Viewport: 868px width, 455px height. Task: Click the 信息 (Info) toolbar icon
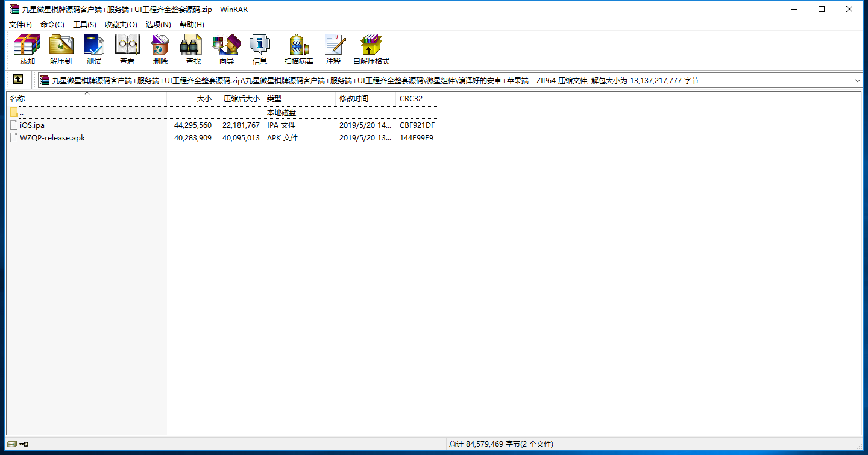[x=260, y=45]
